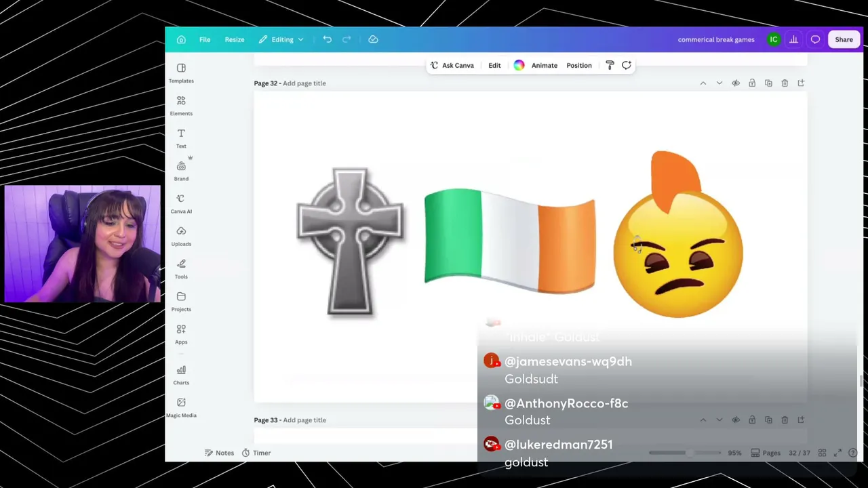Select the angry orange-haired emoji image
Viewport: 868px width, 488px height.
pyautogui.click(x=678, y=235)
